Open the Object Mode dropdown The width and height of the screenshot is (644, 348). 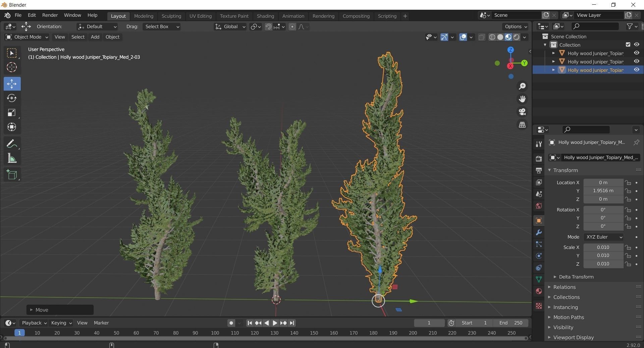point(27,37)
